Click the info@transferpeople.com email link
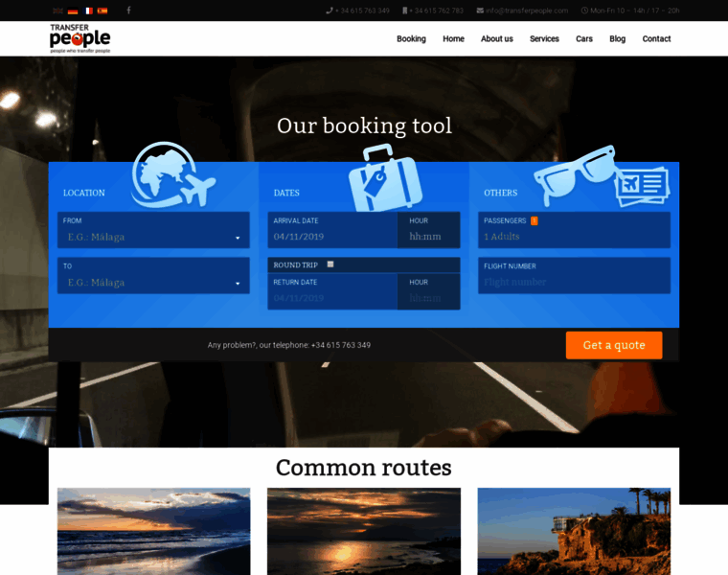This screenshot has height=575, width=728. point(522,11)
